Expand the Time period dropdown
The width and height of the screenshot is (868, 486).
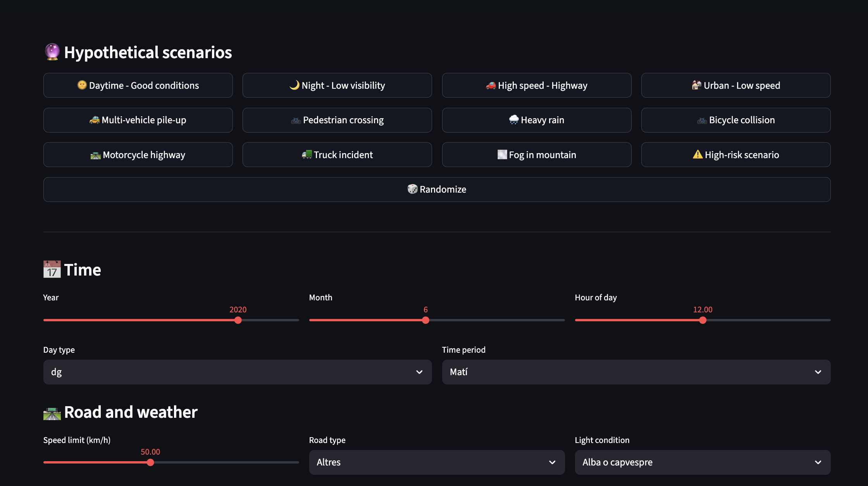636,372
